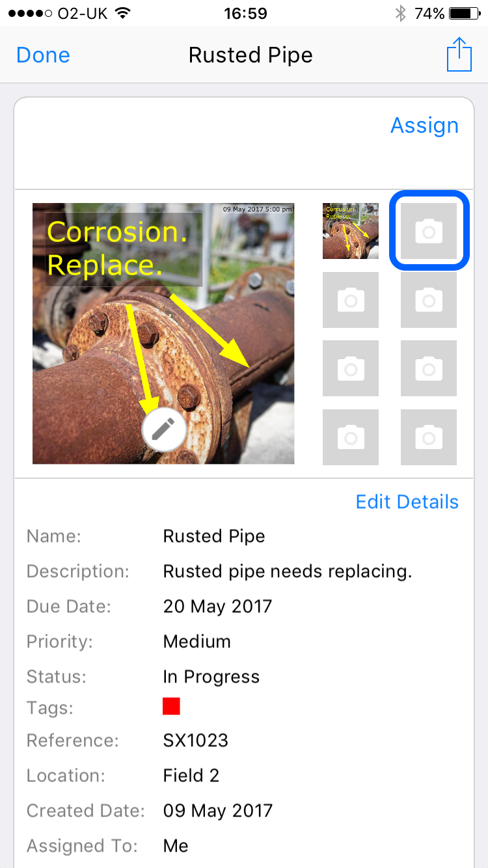Image resolution: width=488 pixels, height=868 pixels.
Task: Tap Edit Details
Action: pos(407,502)
